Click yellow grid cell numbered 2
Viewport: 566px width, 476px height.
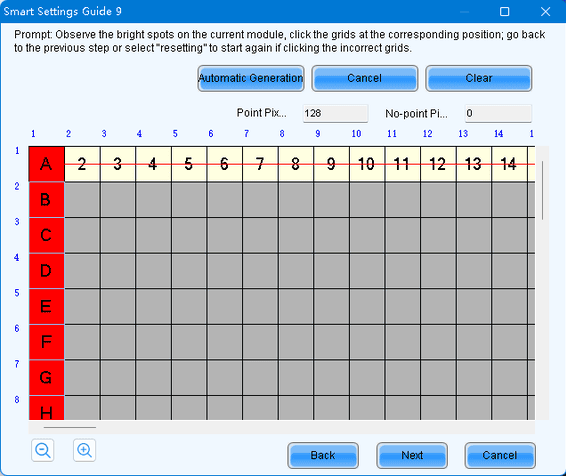(82, 164)
